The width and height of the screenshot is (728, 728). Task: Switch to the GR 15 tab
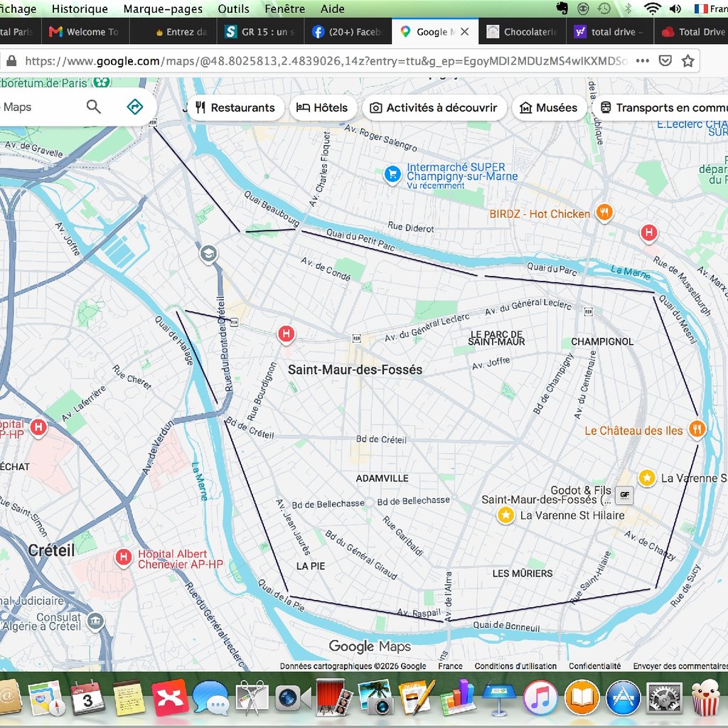tap(260, 31)
